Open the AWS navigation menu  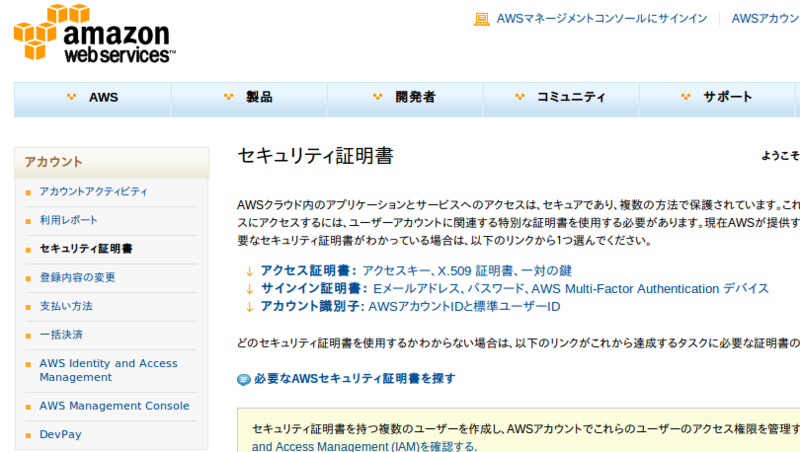point(92,99)
